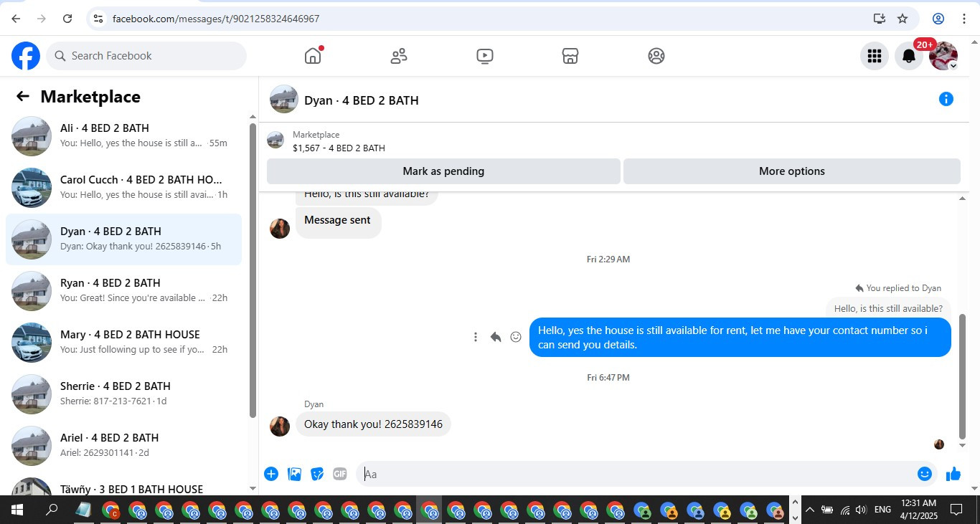Open the Windows Start menu
Image resolution: width=980 pixels, height=524 pixels.
tap(17, 510)
